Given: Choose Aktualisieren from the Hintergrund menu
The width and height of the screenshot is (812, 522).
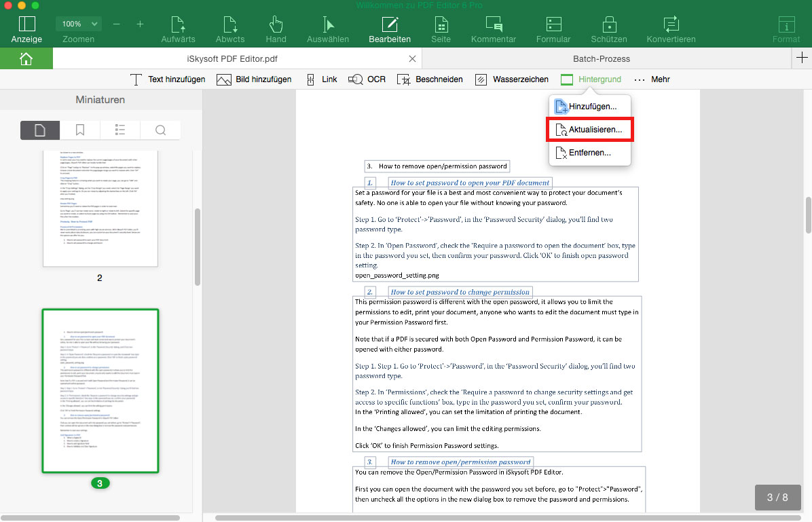Looking at the screenshot, I should click(x=589, y=129).
